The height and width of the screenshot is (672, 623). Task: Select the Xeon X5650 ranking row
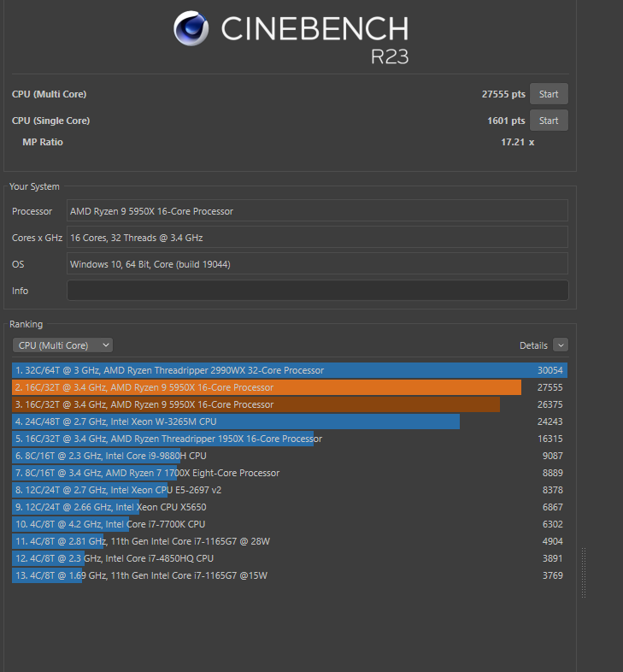(x=290, y=508)
